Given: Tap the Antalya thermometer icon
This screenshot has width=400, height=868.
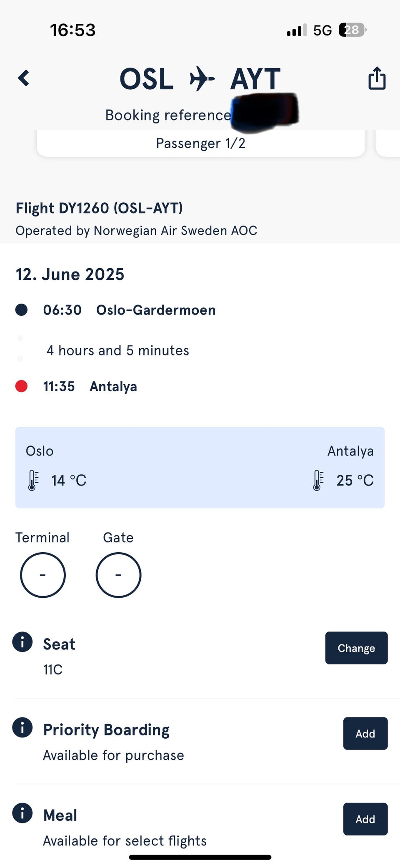Looking at the screenshot, I should 318,480.
